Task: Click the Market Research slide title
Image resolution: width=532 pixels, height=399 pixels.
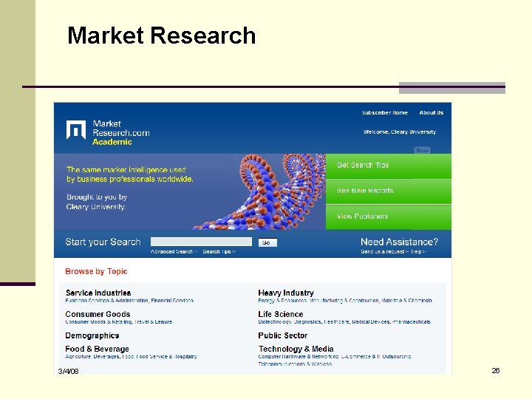Action: click(x=162, y=35)
